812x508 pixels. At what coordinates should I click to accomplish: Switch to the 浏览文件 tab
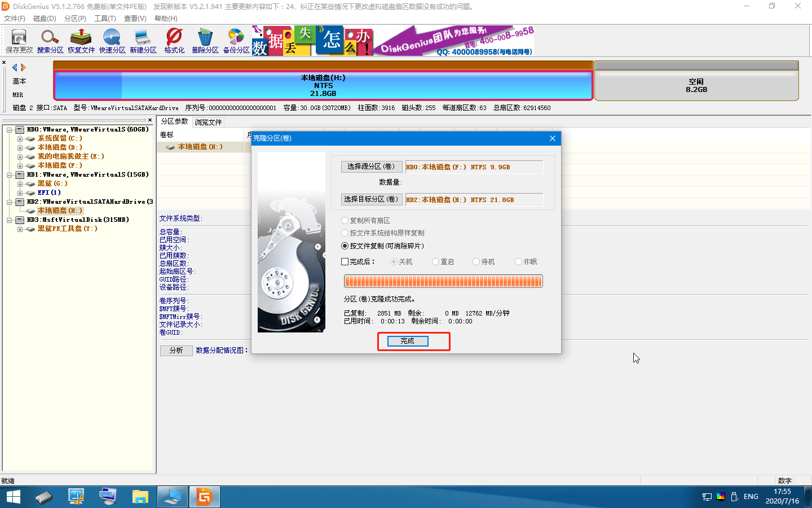209,122
